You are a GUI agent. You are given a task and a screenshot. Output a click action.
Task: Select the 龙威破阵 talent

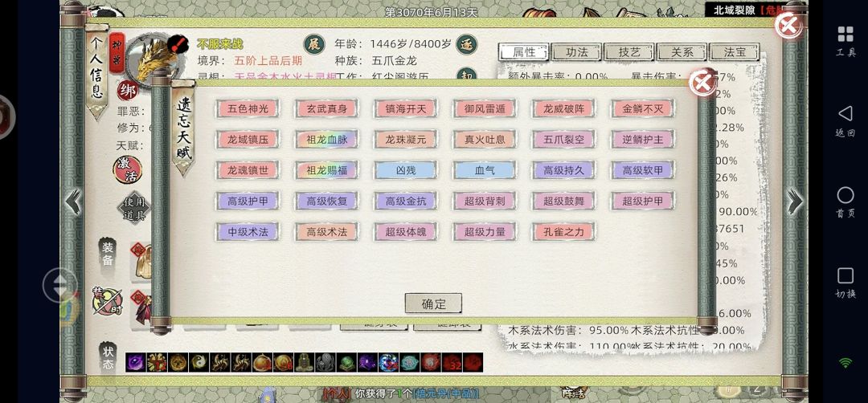(563, 108)
